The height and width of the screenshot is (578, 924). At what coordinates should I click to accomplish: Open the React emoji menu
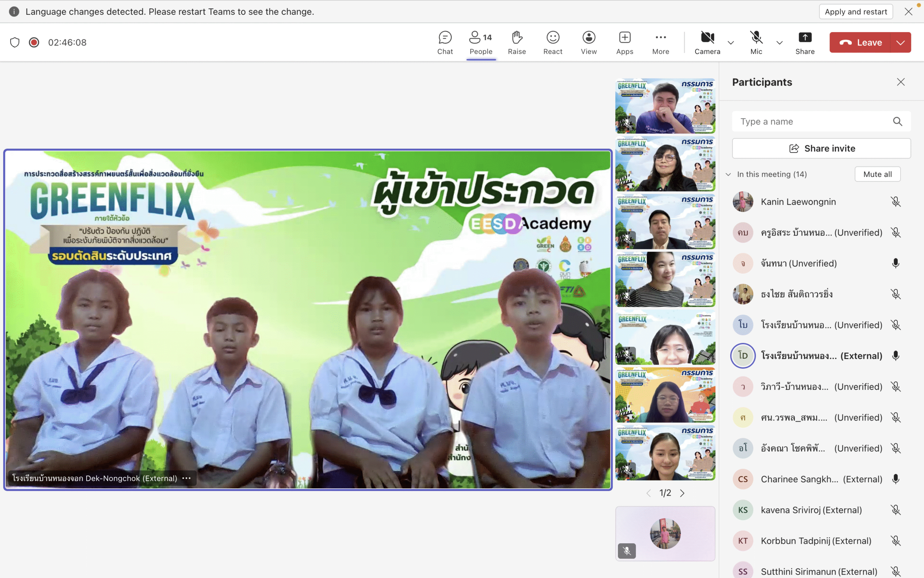pos(553,42)
